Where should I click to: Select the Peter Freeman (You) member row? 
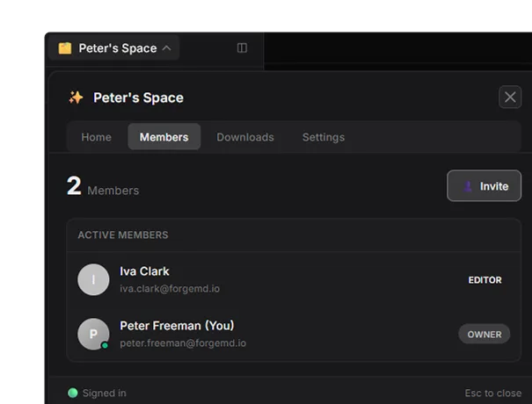pos(294,335)
